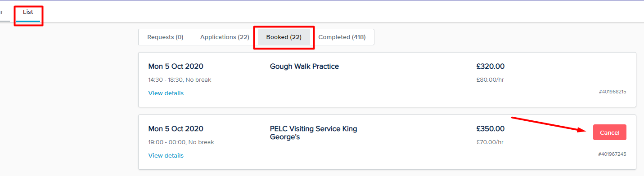
Task: Click the Gough Walk Practice title
Action: click(304, 66)
